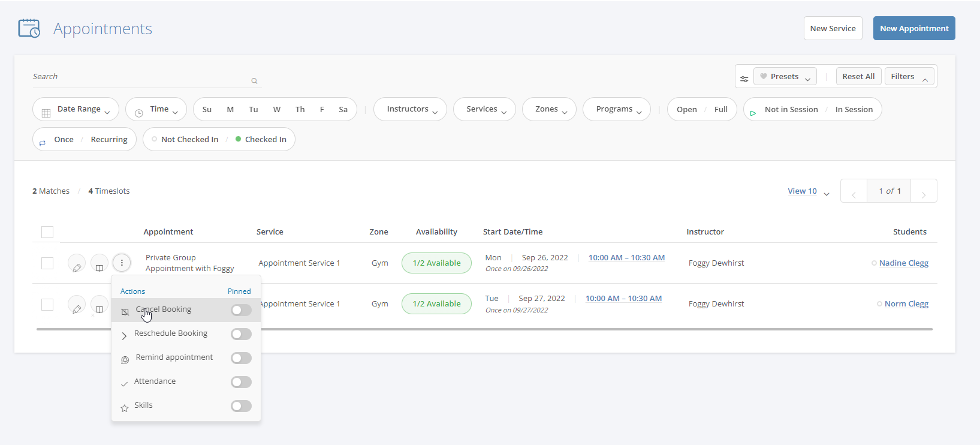
Task: Click the edit pencil icon for Sep 26 row
Action: (x=77, y=263)
